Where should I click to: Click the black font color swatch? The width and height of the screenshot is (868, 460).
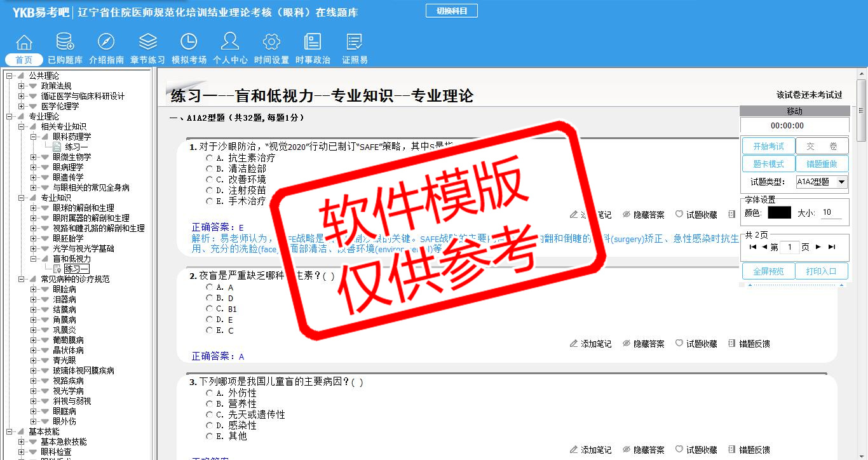click(x=779, y=213)
